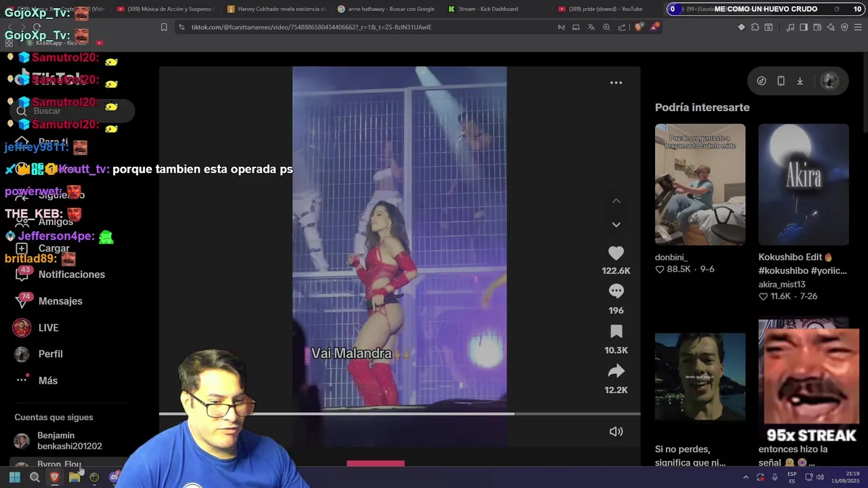868x488 pixels.
Task: Click the share page icon in address bar
Action: coord(622,27)
